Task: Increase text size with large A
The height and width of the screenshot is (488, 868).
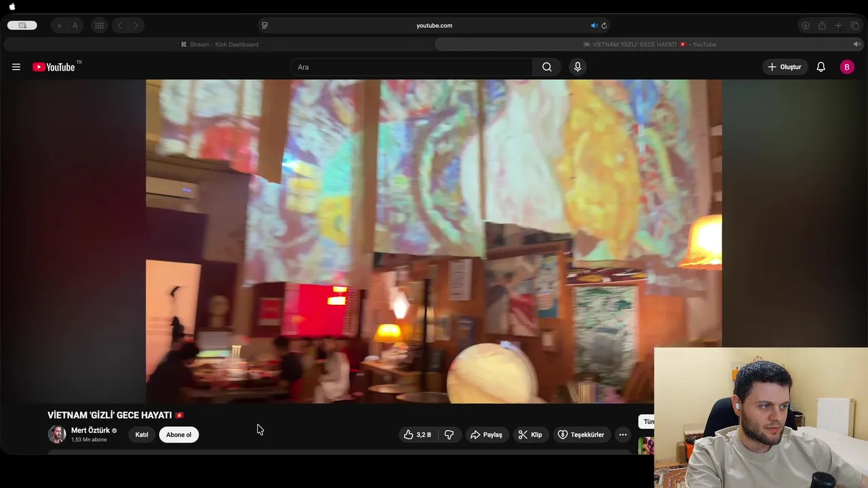Action: pyautogui.click(x=75, y=26)
